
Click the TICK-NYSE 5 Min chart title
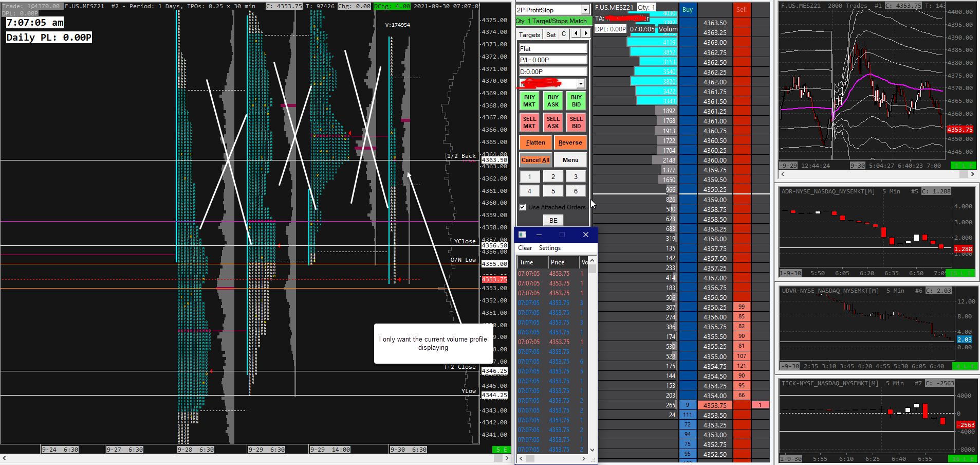tap(842, 383)
